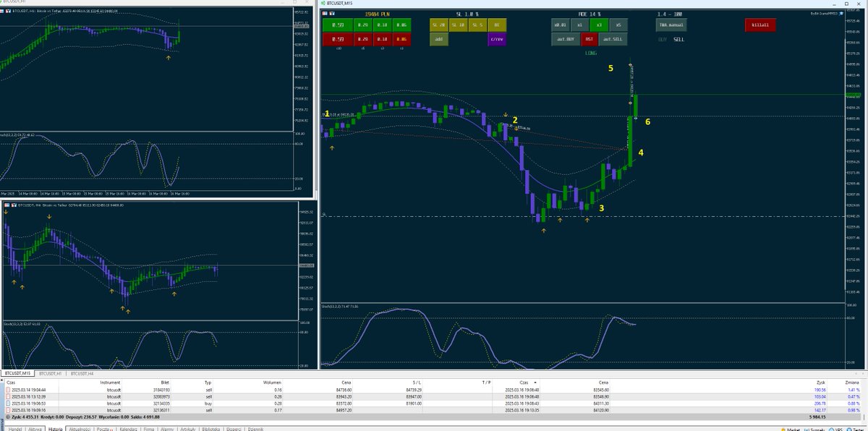Sort history by Instrument column header

[x=110, y=382]
